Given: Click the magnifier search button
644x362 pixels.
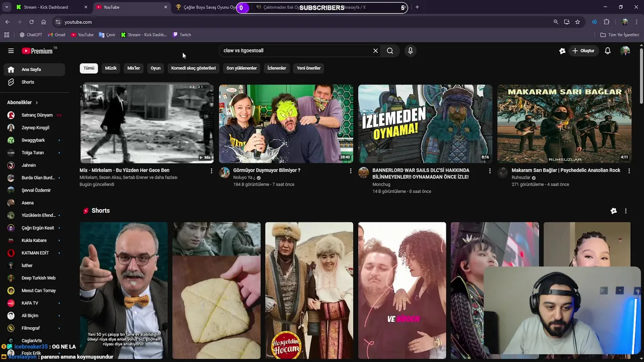Looking at the screenshot, I should (x=390, y=51).
